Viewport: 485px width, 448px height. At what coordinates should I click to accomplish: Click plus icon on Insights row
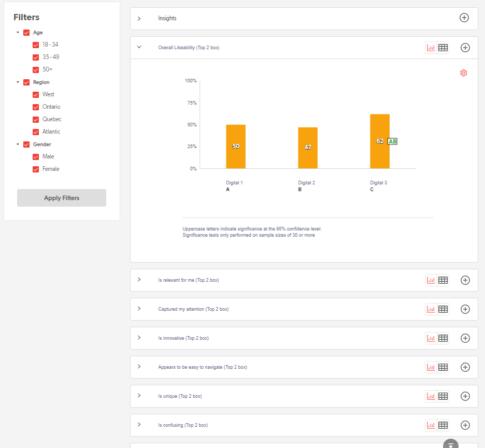[x=464, y=18]
